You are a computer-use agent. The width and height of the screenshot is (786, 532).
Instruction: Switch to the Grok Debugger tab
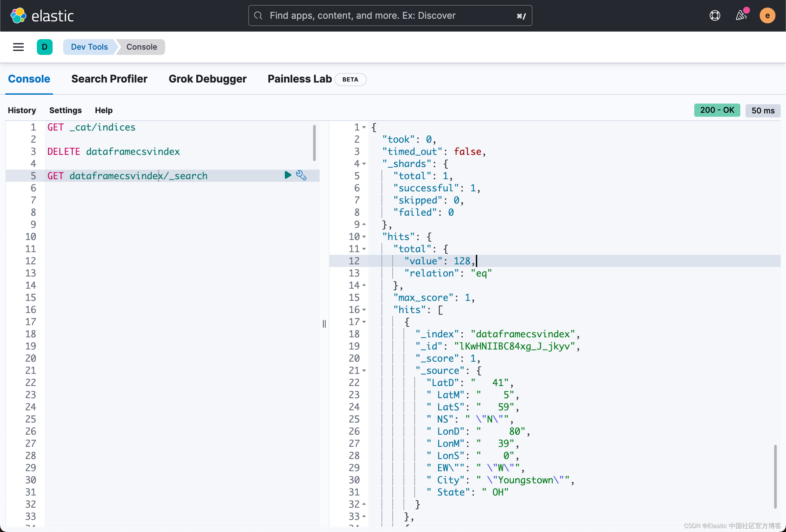point(207,79)
